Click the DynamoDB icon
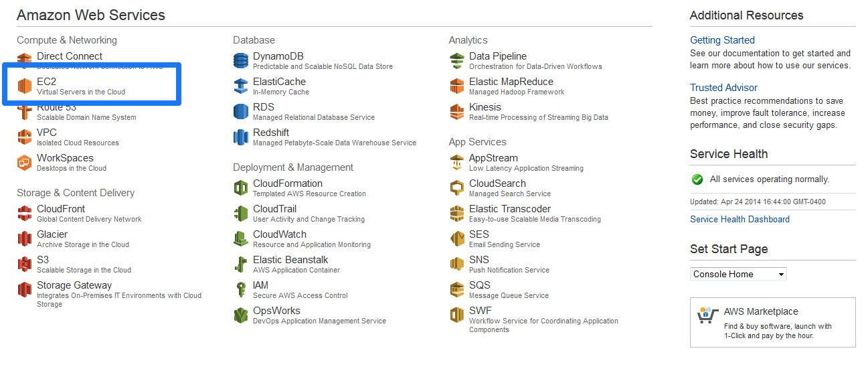 pos(241,61)
